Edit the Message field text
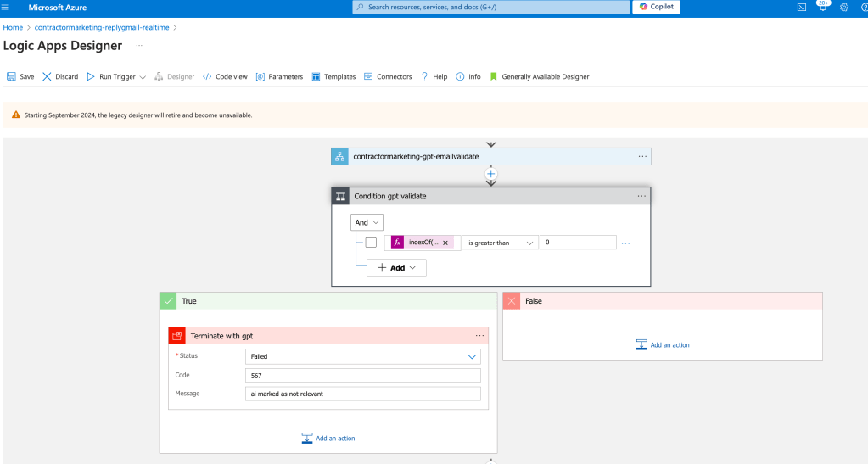 tap(362, 394)
